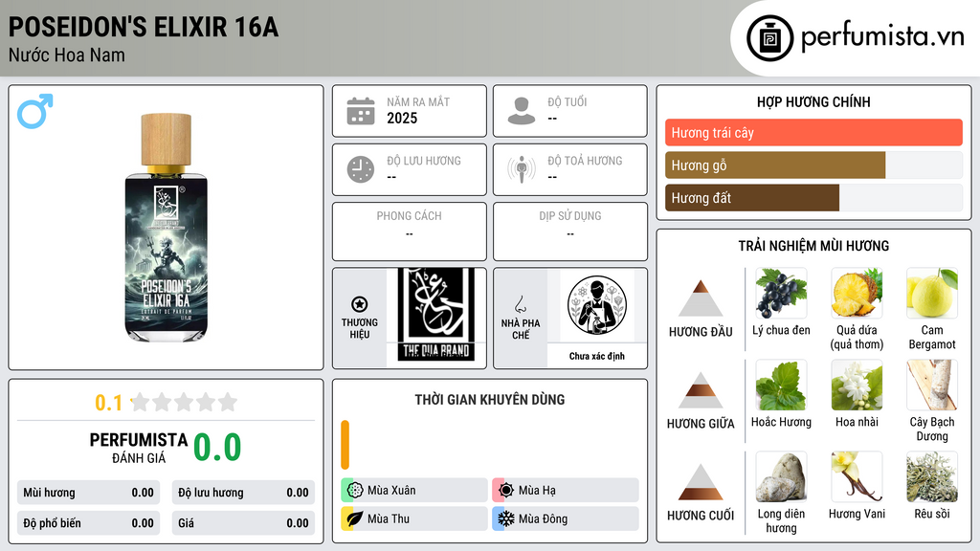The width and height of the screenshot is (980, 551).
Task: Click the Hương cuối pyramid icon
Action: (701, 482)
